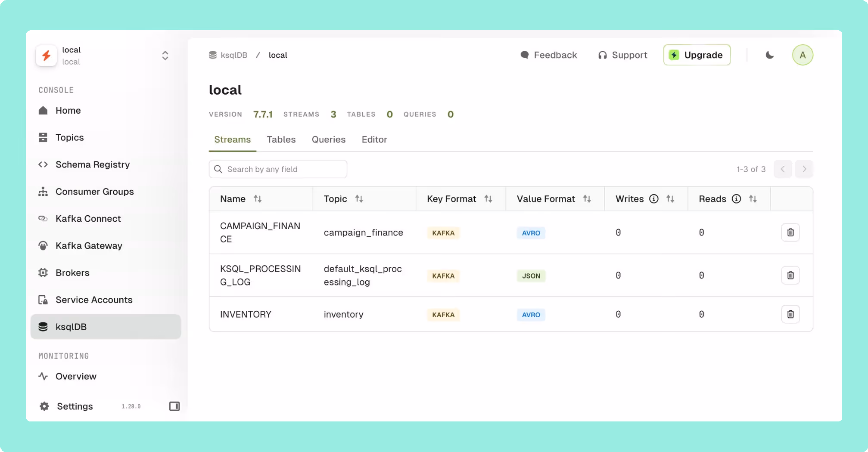Click the Feedback button
Viewport: 868px width, 452px height.
click(x=548, y=55)
